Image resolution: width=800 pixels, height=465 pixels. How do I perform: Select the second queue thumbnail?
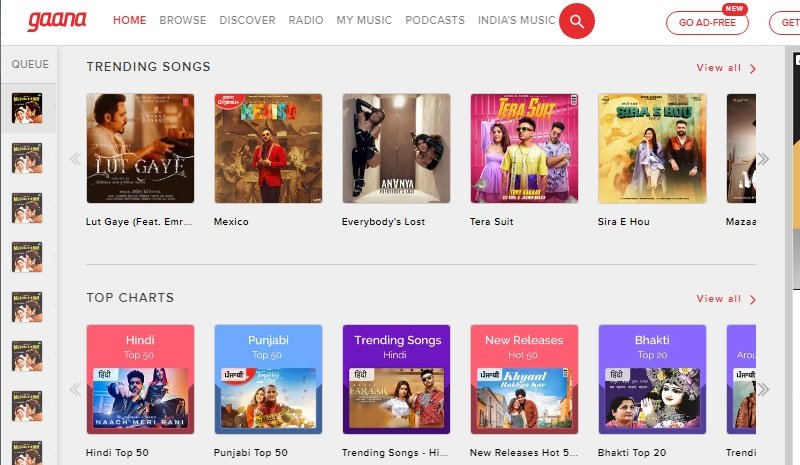(x=27, y=158)
